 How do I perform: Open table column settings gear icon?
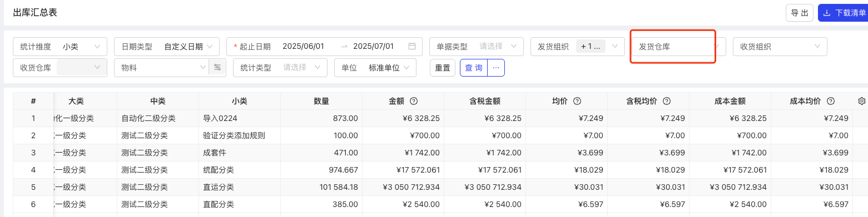pyautogui.click(x=862, y=101)
